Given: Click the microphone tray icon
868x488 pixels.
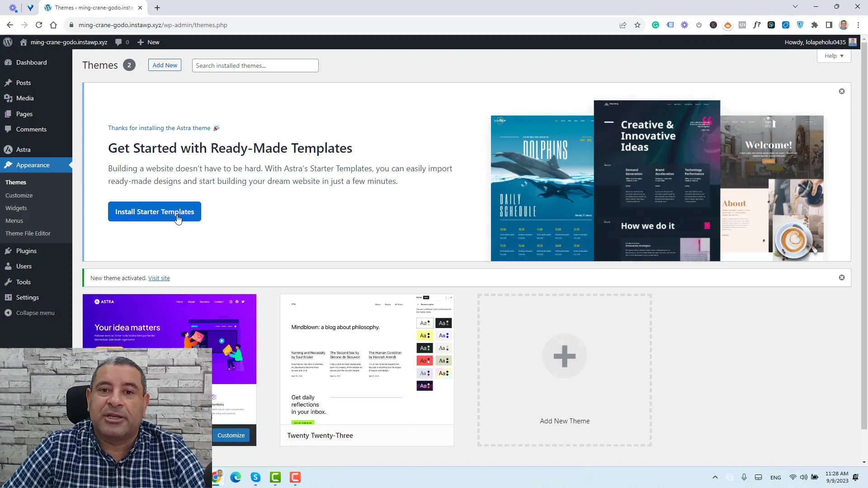Looking at the screenshot, I should coord(744,477).
